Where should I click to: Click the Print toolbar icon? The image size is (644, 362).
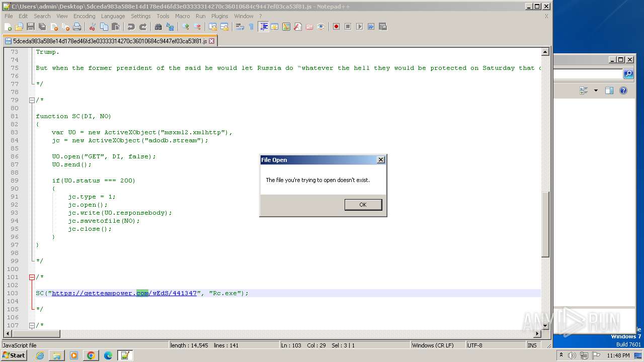77,27
